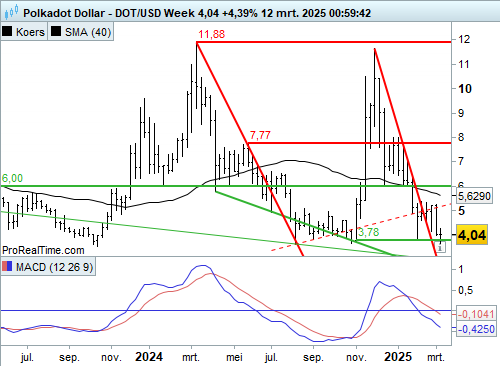The image size is (500, 366).
Task: Open the SMA (40) indicator label
Action: pyautogui.click(x=88, y=32)
